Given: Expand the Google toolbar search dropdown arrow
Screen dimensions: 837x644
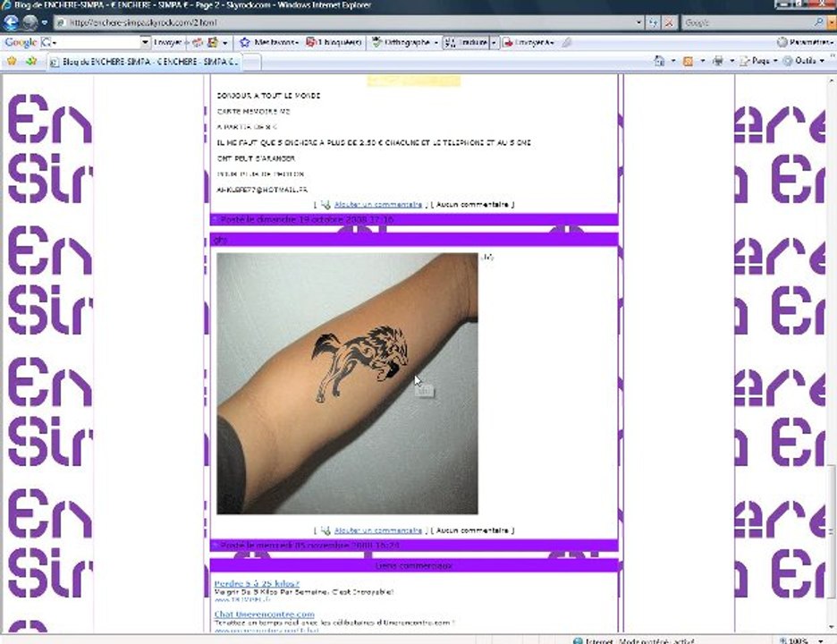Looking at the screenshot, I should pos(145,42).
